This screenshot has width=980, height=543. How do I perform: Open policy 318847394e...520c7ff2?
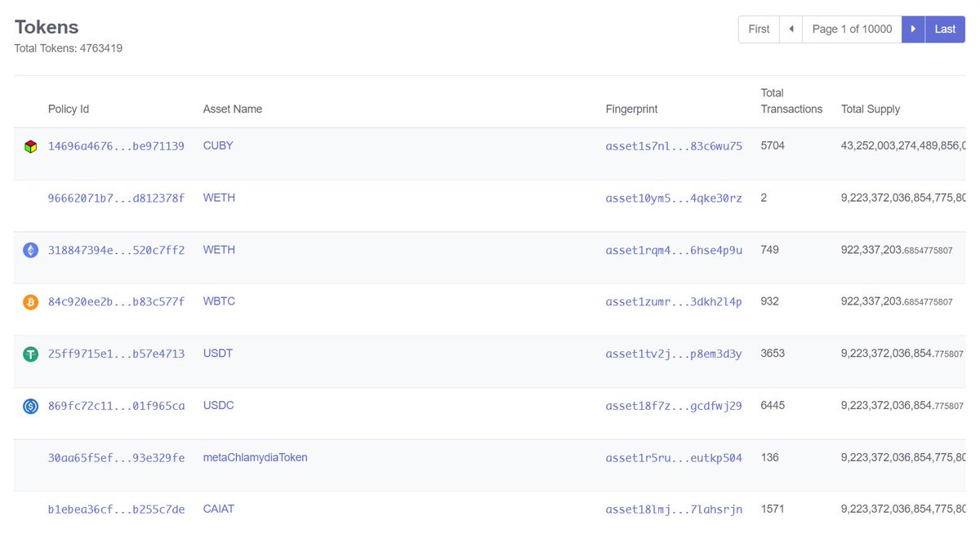pyautogui.click(x=116, y=250)
